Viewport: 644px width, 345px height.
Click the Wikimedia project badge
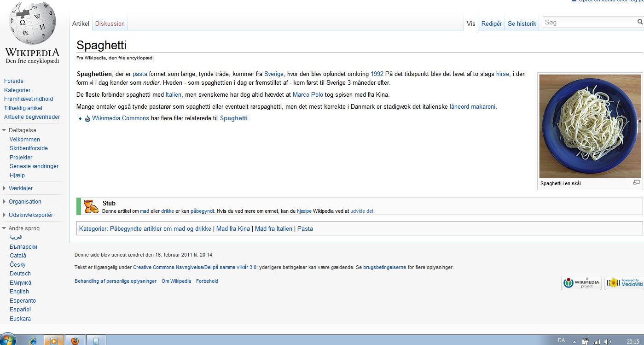[581, 283]
